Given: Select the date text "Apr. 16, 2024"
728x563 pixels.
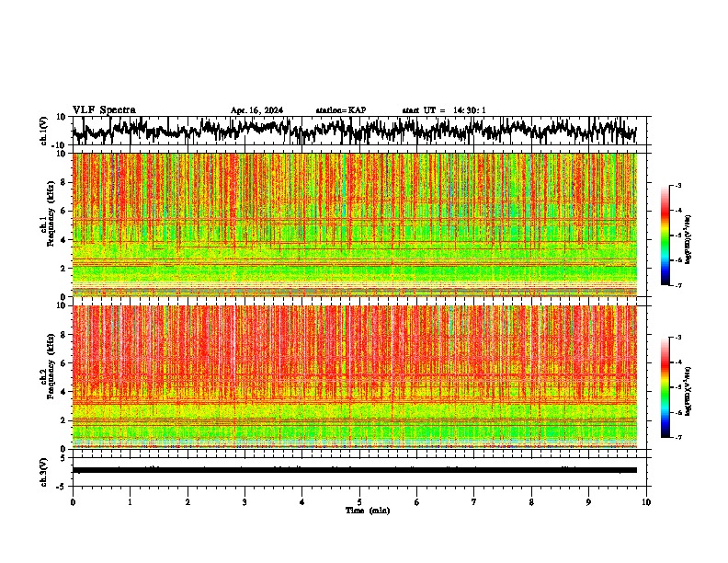Looking at the screenshot, I should coord(256,110).
